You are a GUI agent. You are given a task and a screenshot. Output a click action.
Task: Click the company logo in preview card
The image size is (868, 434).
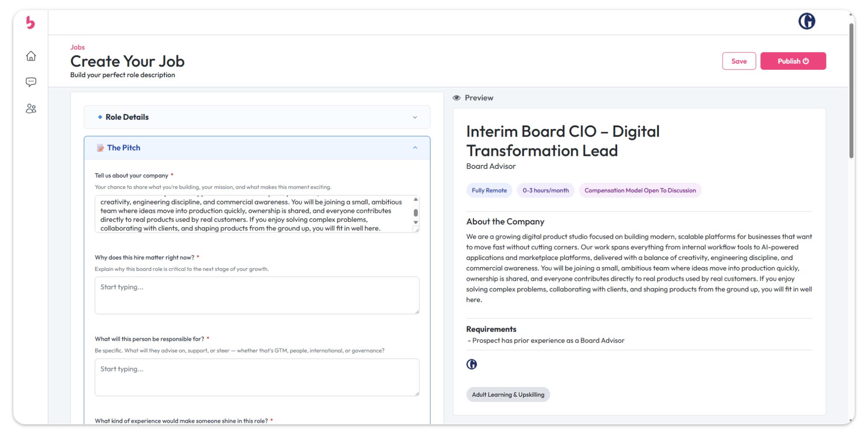(471, 364)
